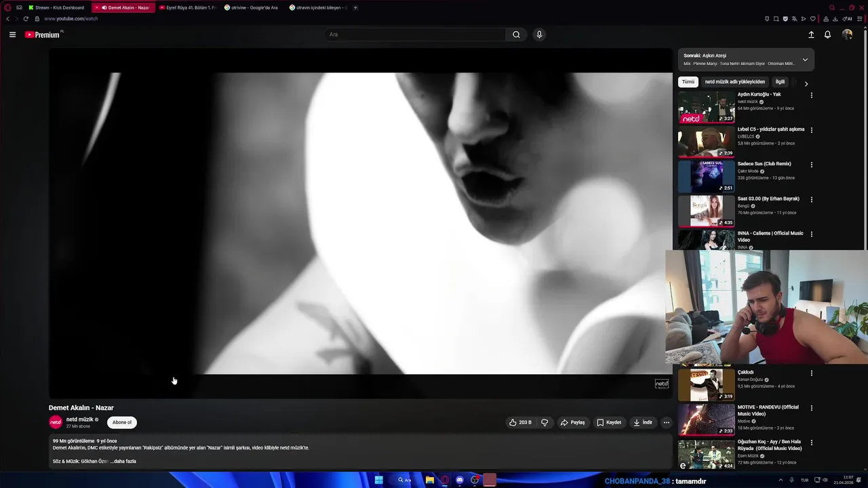Image resolution: width=868 pixels, height=488 pixels.
Task: Open Saat 03.00 (By Erhan Bayrak) thumbnail
Action: click(x=706, y=211)
